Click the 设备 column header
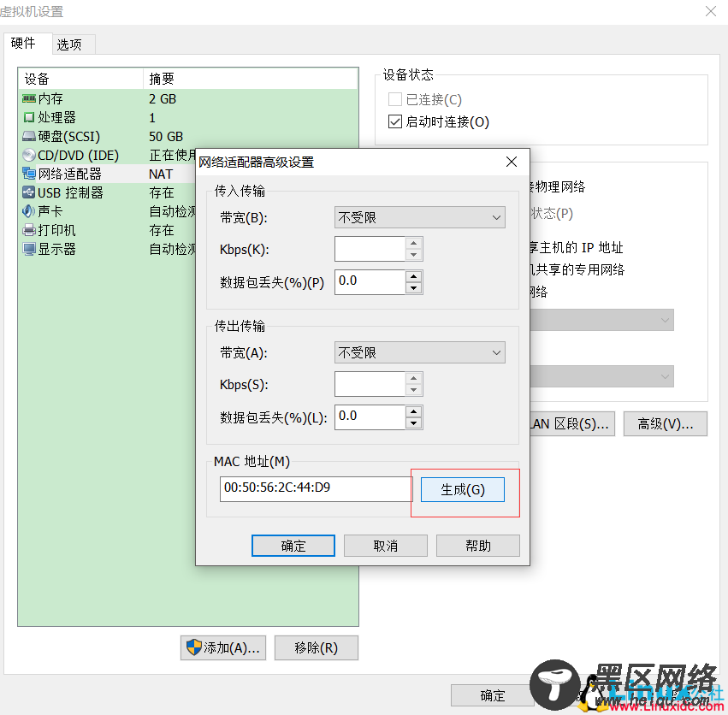Image resolution: width=728 pixels, height=715 pixels. pos(80,79)
